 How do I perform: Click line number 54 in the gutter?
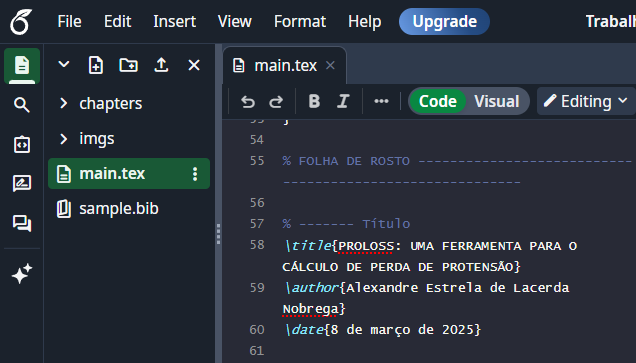click(257, 140)
